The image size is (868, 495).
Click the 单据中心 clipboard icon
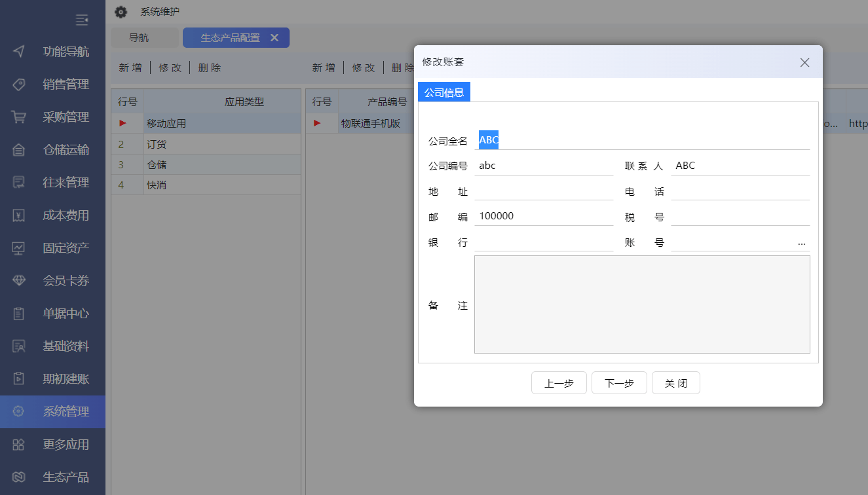19,314
